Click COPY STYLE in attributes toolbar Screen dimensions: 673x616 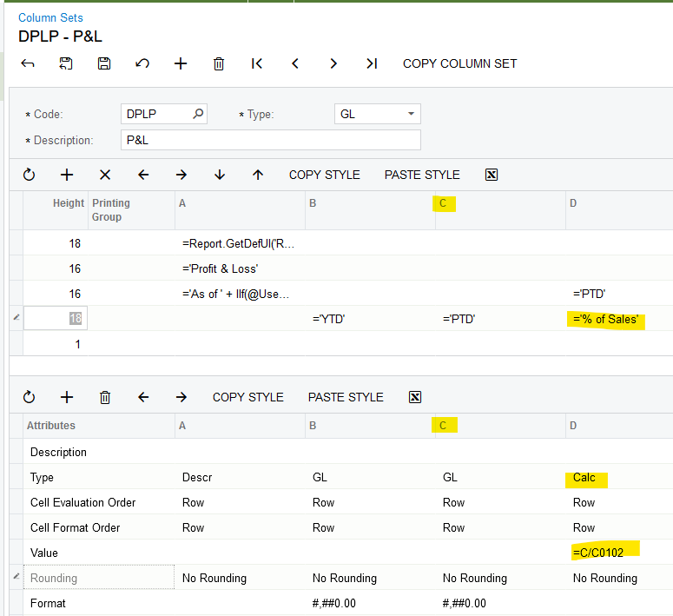point(248,397)
